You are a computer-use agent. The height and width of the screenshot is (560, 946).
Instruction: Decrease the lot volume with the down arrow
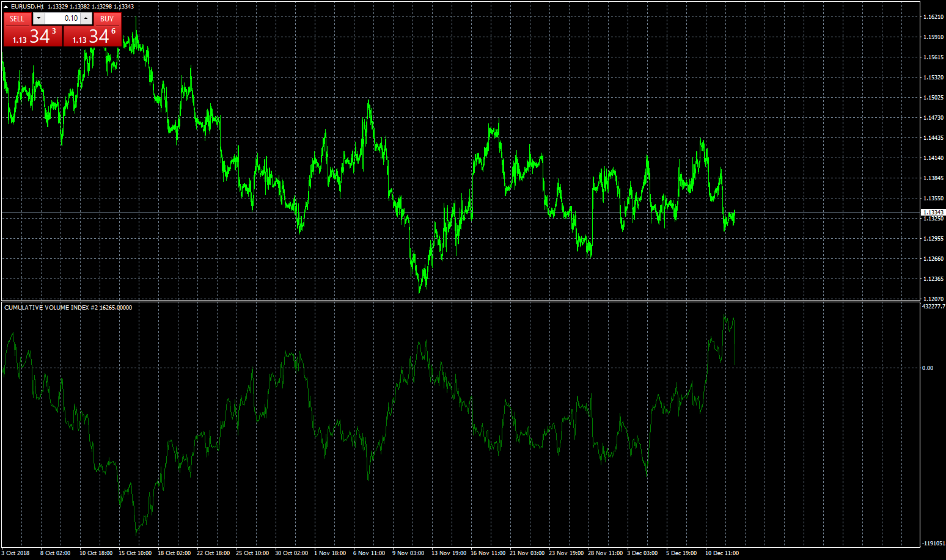pos(38,18)
